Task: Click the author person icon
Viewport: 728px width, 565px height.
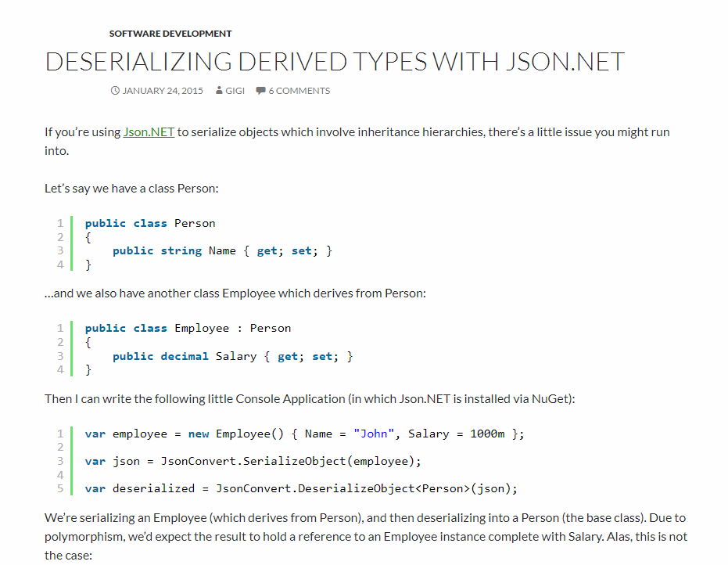Action: click(x=219, y=91)
